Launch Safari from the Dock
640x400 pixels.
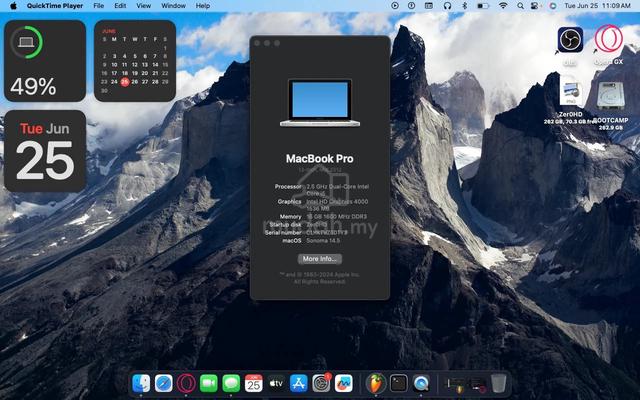(164, 384)
